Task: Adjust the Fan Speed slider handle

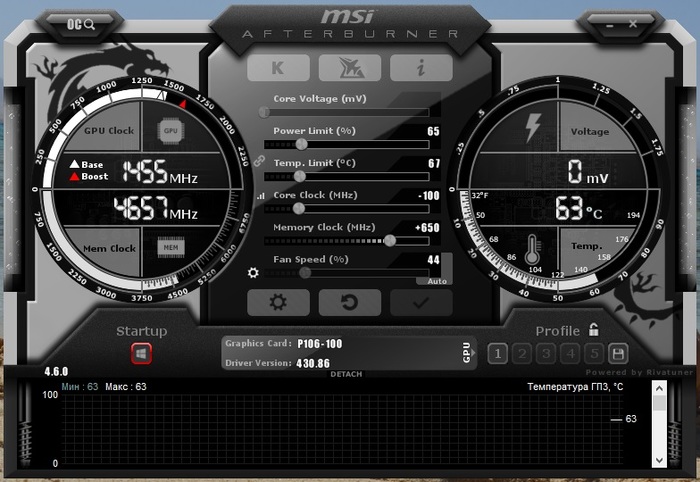Action: (305, 273)
